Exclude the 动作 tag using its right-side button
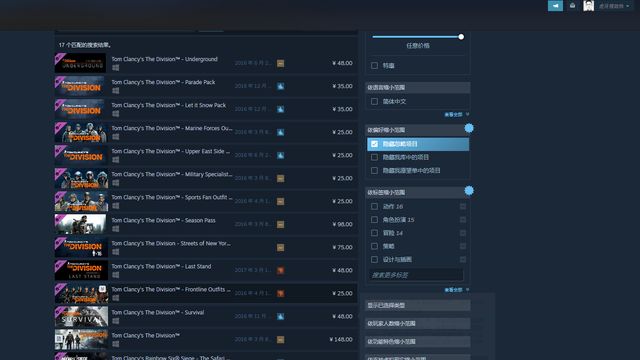 tap(463, 207)
